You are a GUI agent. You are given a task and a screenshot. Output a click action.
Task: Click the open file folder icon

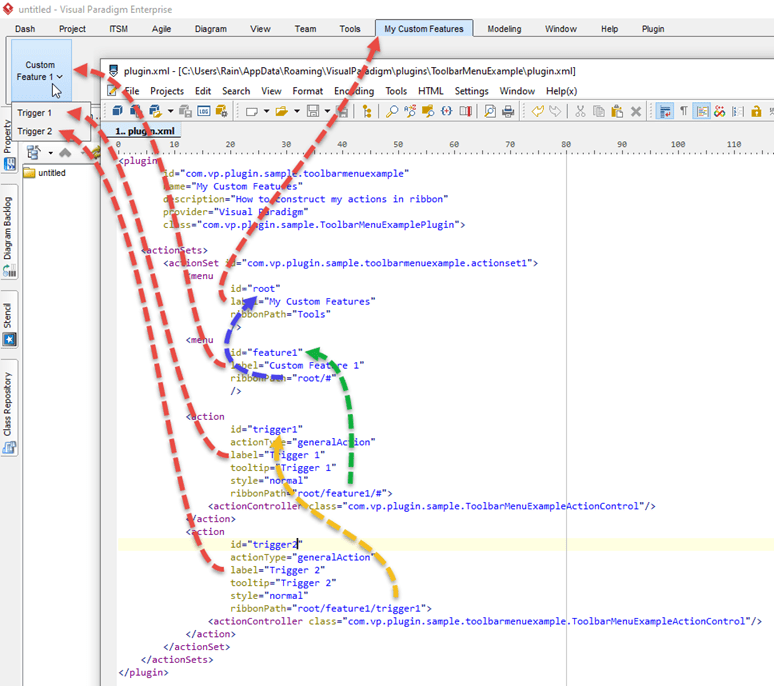282,112
